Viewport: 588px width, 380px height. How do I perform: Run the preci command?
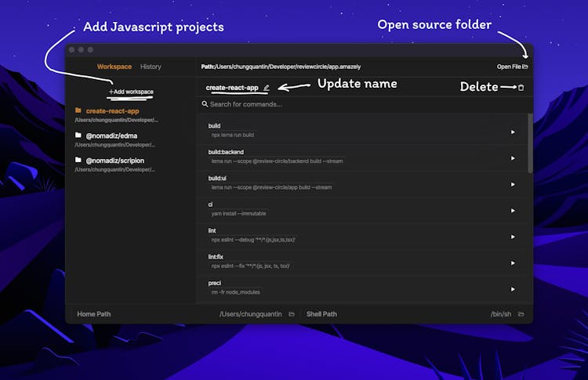[513, 288]
